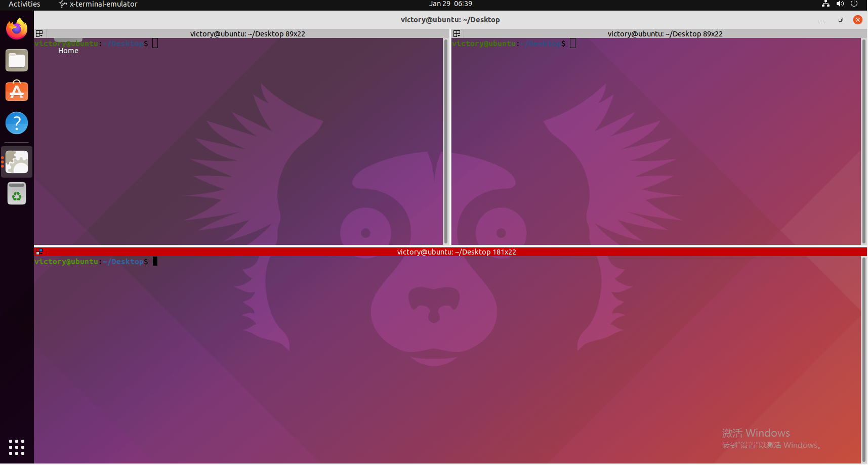Image resolution: width=868 pixels, height=465 pixels.
Task: Open Activities overview
Action: point(24,4)
